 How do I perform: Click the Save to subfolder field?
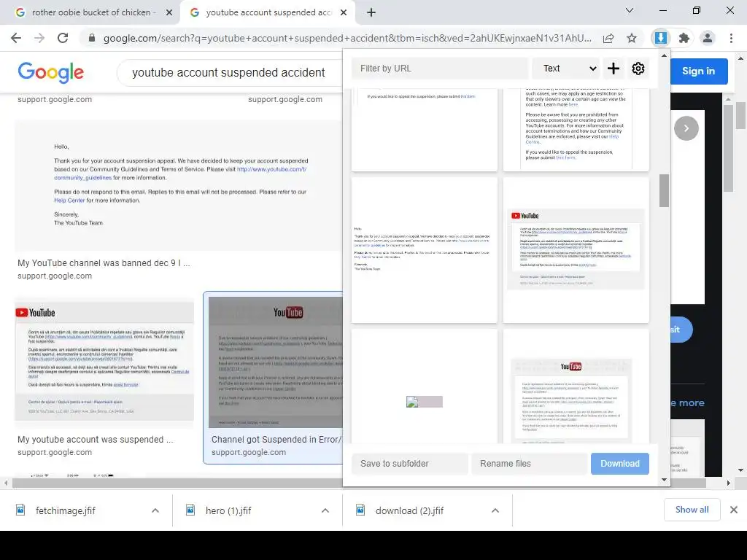tap(410, 464)
